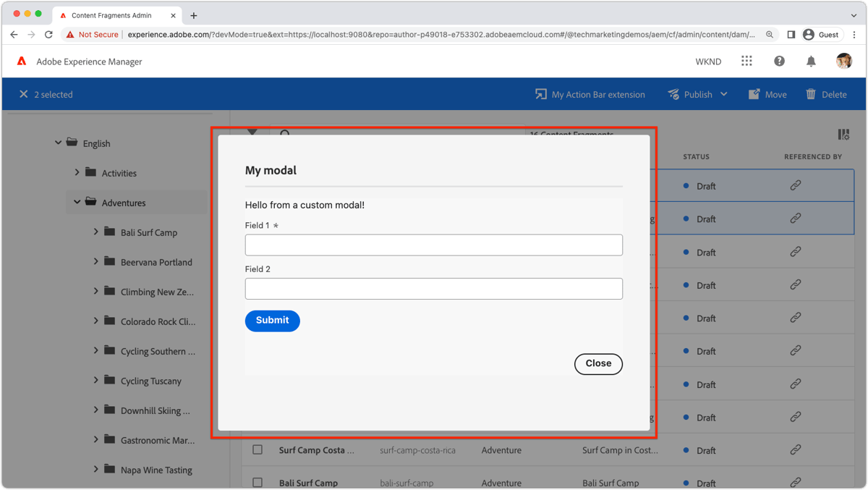Click the reference link icon on the Surf Camp Costa row

795,450
